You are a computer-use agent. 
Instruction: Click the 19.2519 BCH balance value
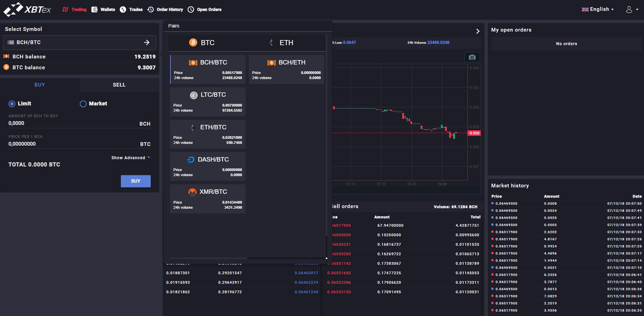coord(145,57)
